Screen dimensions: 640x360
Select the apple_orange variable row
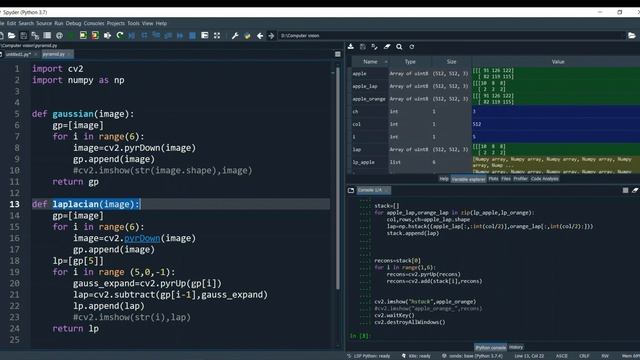click(496, 99)
